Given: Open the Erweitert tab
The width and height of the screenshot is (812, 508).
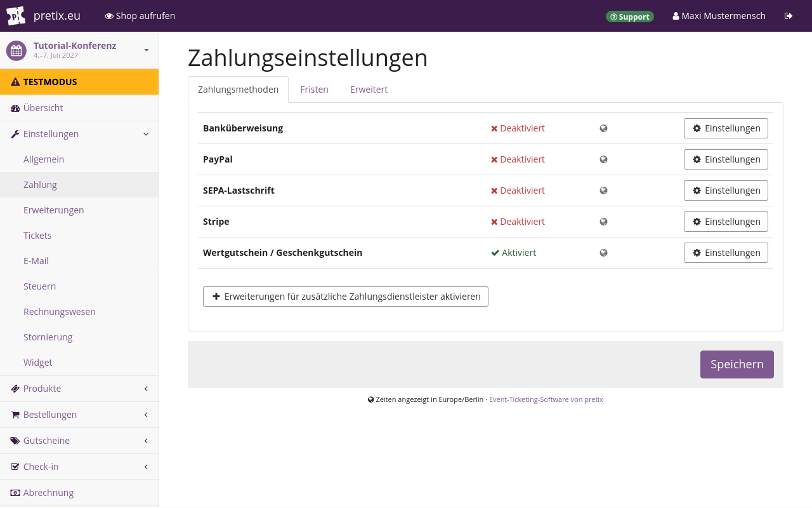Looking at the screenshot, I should coord(369,90).
